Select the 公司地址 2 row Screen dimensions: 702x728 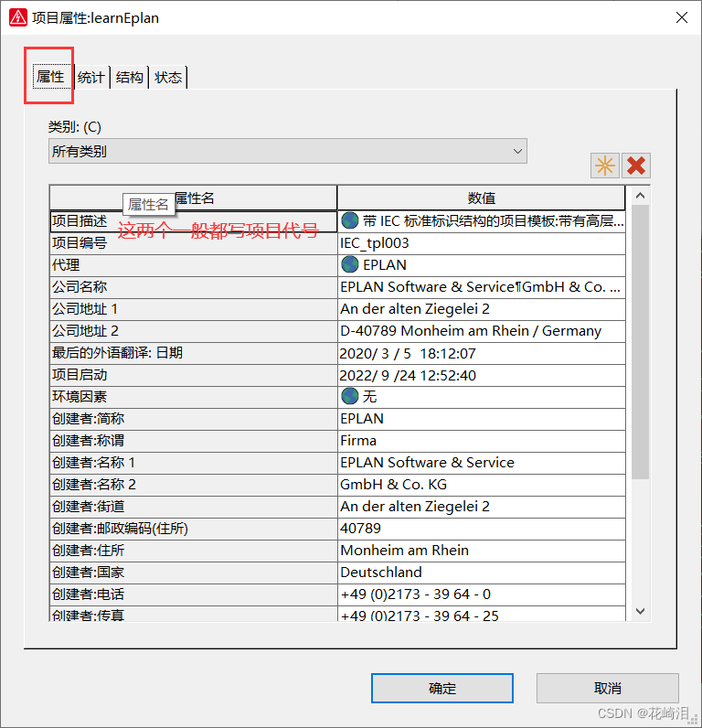click(x=193, y=330)
